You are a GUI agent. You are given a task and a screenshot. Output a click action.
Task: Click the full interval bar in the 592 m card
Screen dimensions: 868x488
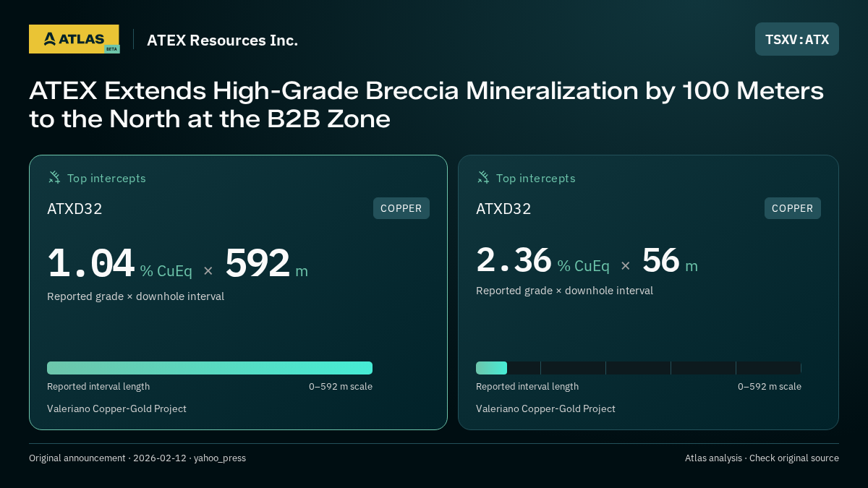click(210, 368)
